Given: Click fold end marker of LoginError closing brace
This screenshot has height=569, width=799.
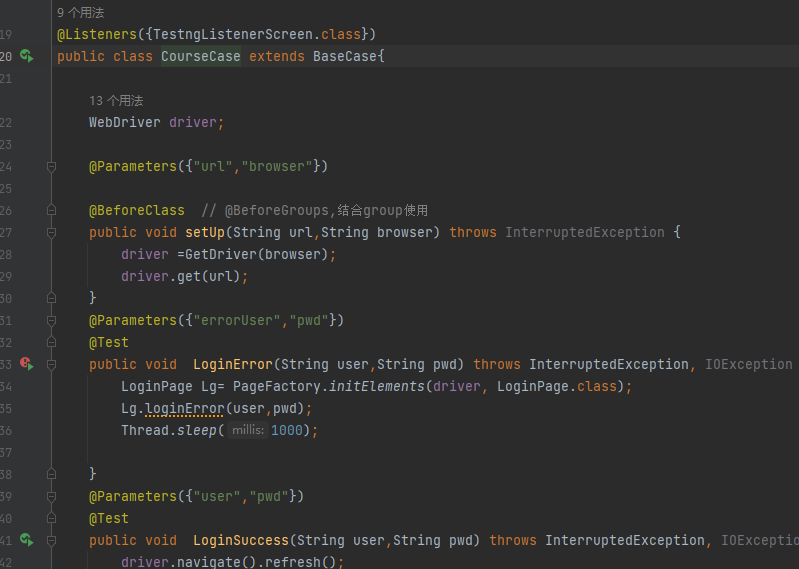Looking at the screenshot, I should tap(51, 474).
